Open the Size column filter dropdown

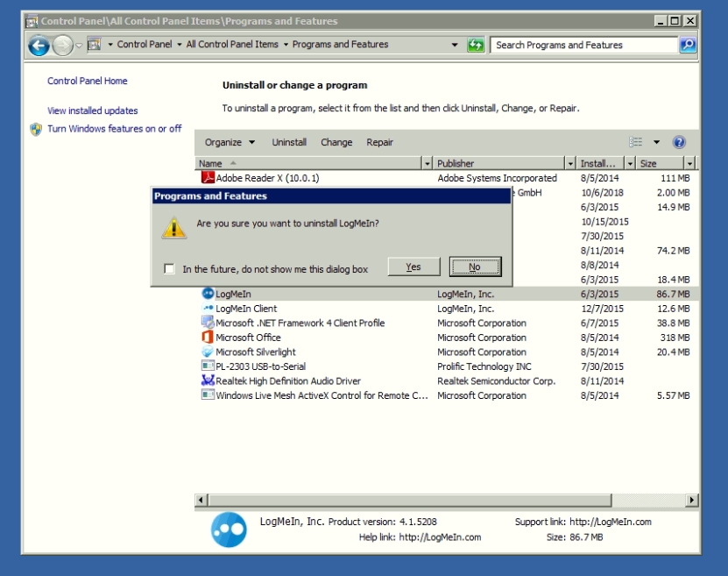689,164
